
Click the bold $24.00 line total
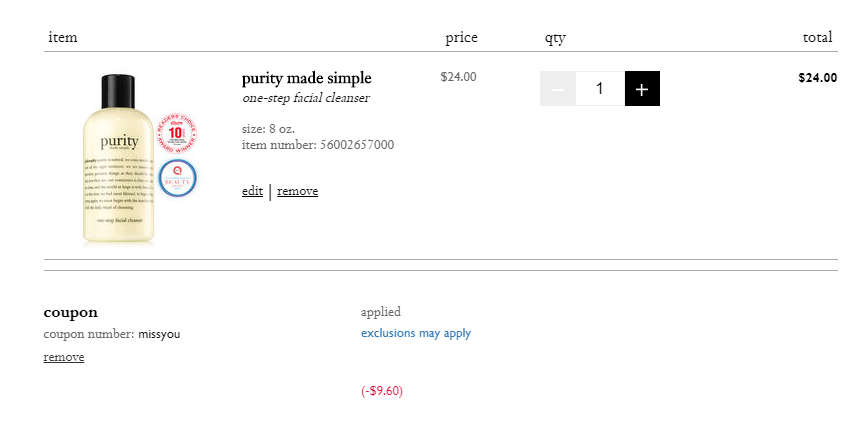[x=818, y=78]
